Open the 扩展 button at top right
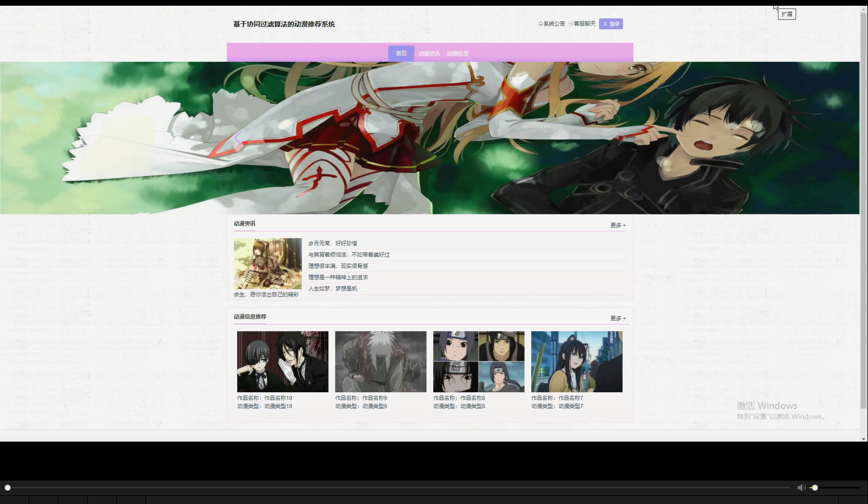The width and height of the screenshot is (868, 504). [787, 14]
